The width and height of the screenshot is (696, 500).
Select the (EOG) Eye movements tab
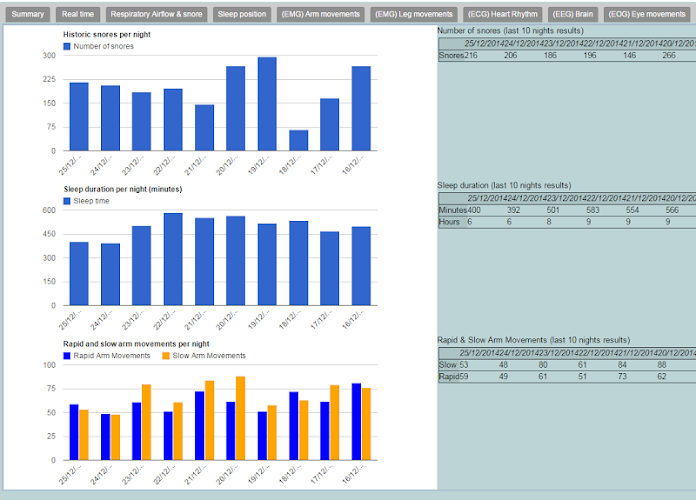(647, 14)
